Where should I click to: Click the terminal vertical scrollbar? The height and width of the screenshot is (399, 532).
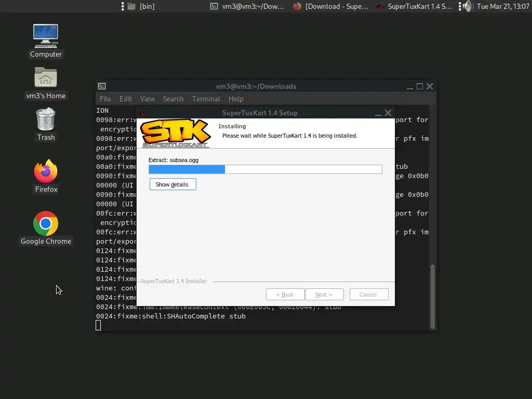(x=433, y=296)
